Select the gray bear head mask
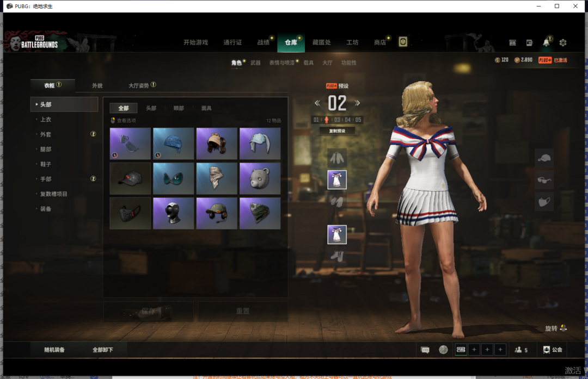This screenshot has height=379, width=588. (260, 178)
